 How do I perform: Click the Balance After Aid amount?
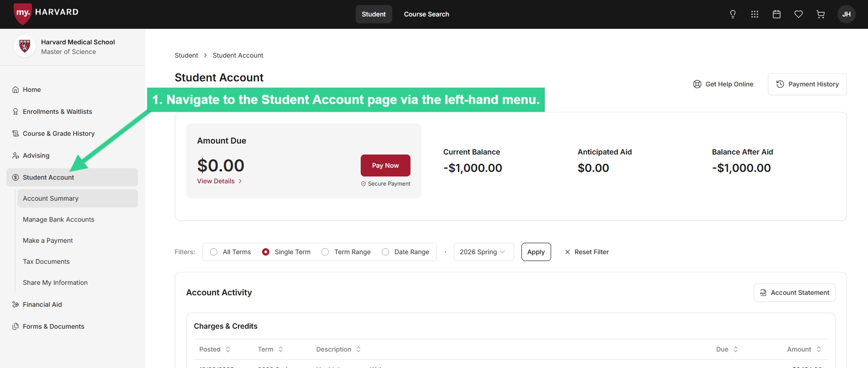[x=742, y=168]
